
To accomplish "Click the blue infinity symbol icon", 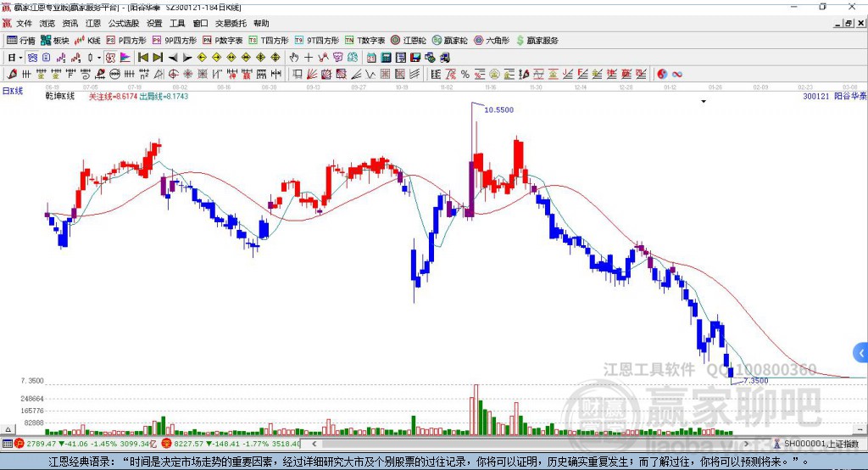I will coord(677,74).
